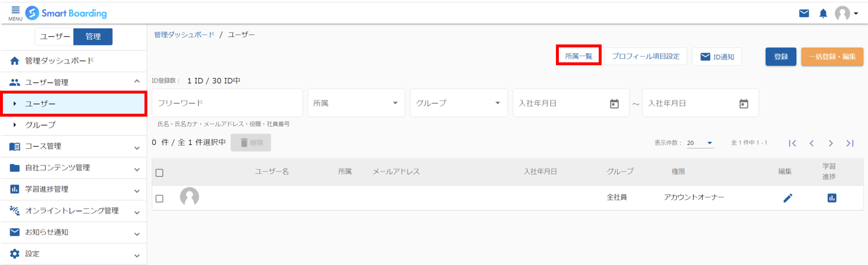Change 表示件数 dropdown showing 20
868x265 pixels.
point(700,143)
